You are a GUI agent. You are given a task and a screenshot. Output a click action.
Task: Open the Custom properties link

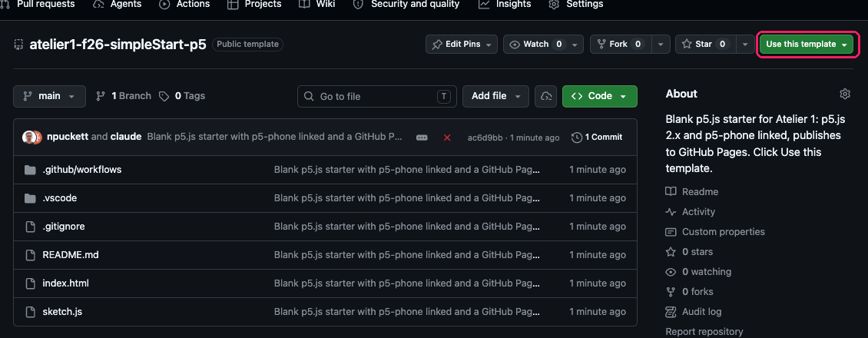[x=715, y=232]
